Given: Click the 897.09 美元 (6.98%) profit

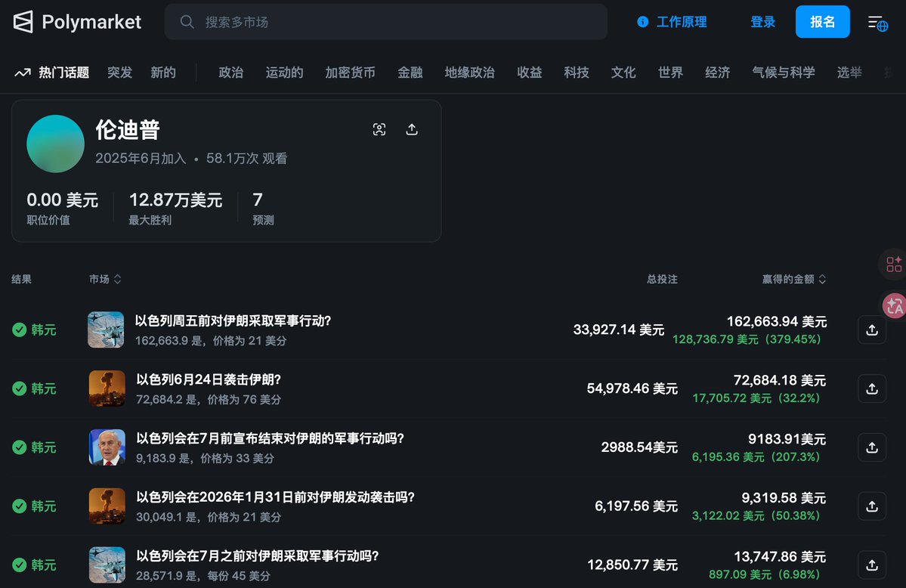Looking at the screenshot, I should [x=765, y=574].
